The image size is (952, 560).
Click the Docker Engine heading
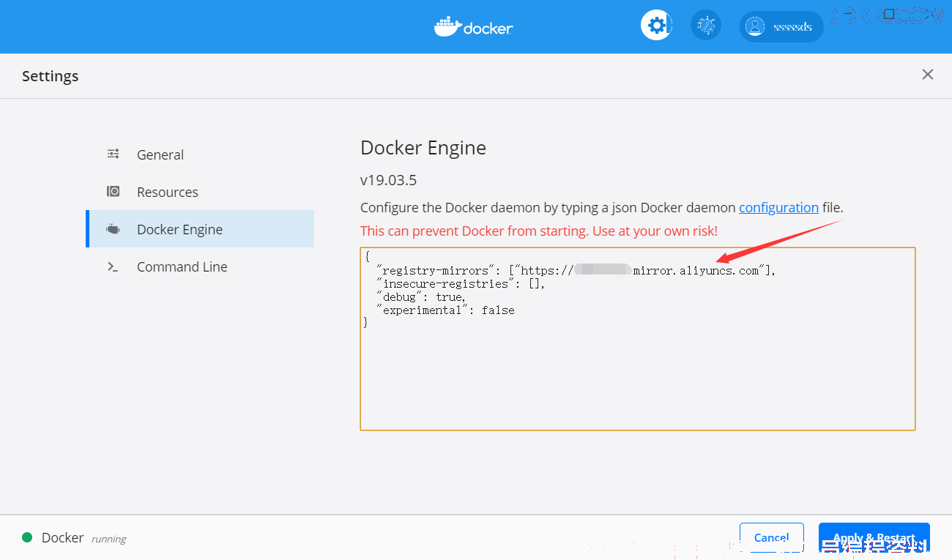pyautogui.click(x=423, y=148)
